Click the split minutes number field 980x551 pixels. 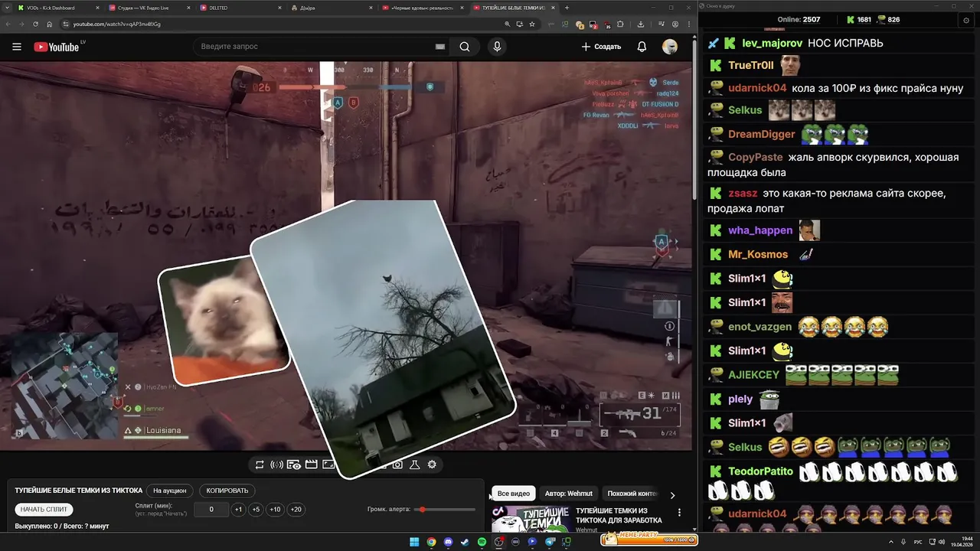click(x=211, y=510)
